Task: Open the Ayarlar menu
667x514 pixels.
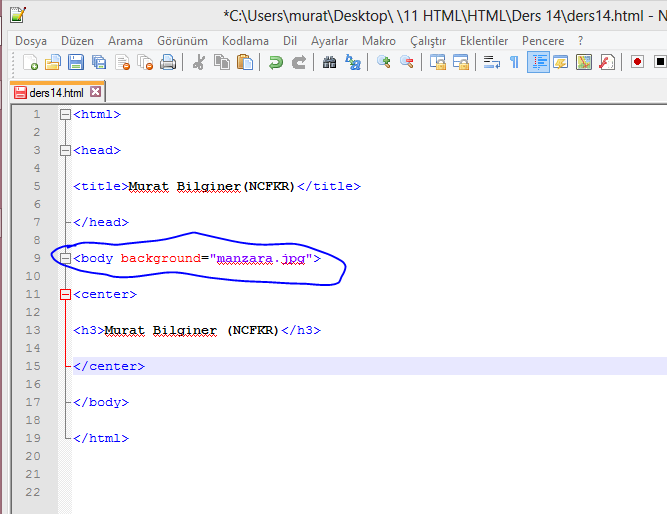Action: coord(329,41)
